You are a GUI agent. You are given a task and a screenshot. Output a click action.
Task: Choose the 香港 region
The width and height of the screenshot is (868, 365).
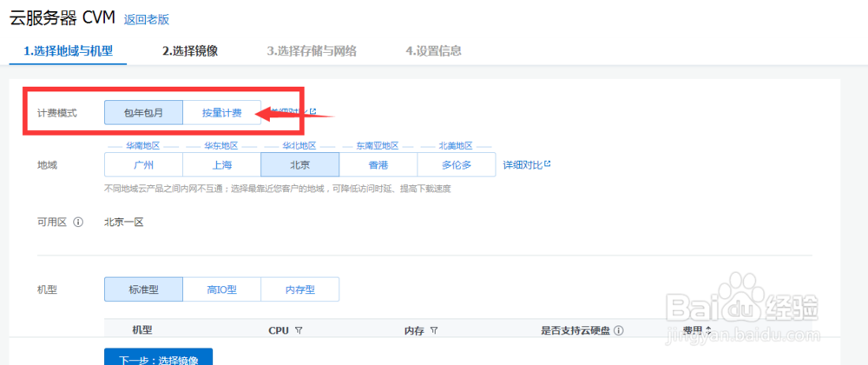[378, 164]
